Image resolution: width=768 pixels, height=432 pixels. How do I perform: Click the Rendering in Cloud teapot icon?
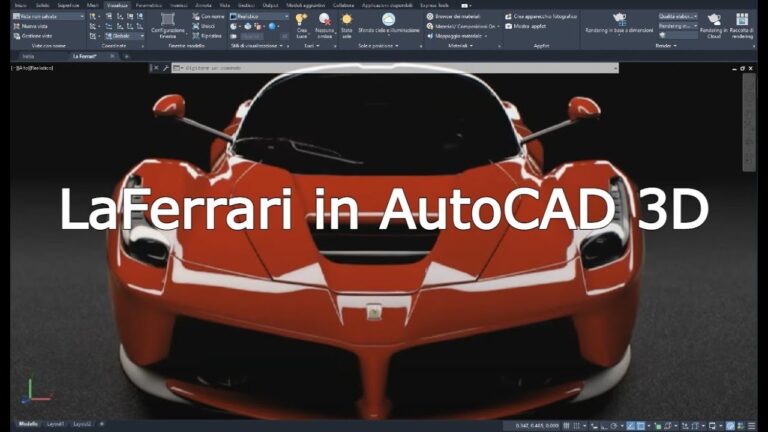click(x=714, y=19)
